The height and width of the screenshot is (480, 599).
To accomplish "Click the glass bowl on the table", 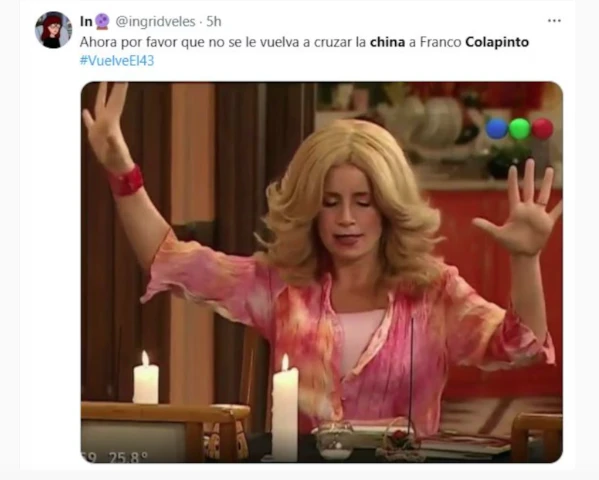I will (334, 441).
